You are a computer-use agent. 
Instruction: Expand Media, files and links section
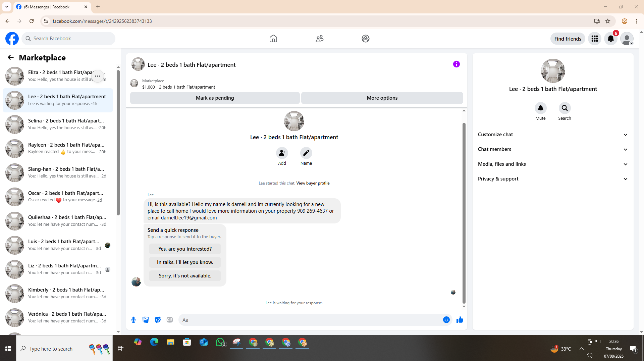pyautogui.click(x=553, y=164)
